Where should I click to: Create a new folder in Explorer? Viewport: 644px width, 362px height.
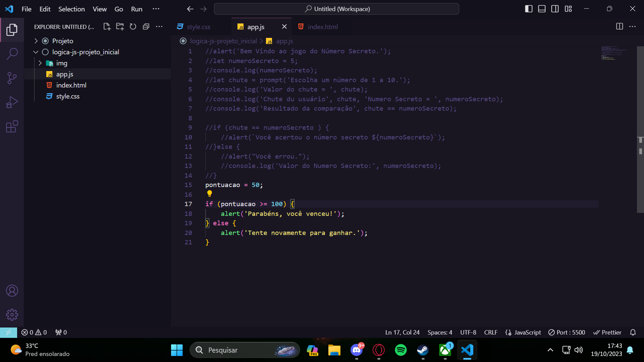coord(120,26)
